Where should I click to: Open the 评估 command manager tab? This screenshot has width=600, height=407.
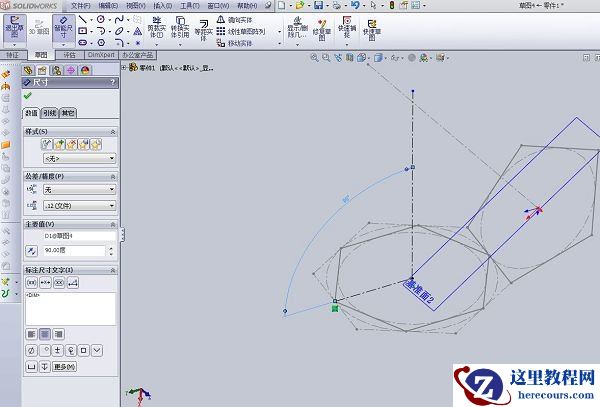point(69,56)
